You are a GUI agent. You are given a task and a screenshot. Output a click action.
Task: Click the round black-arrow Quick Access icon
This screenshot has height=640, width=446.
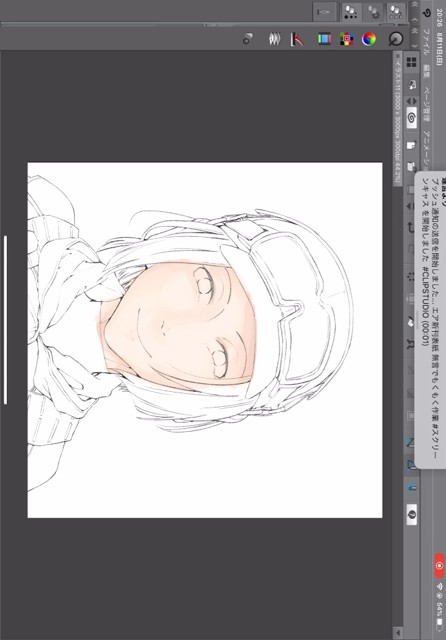(396, 39)
